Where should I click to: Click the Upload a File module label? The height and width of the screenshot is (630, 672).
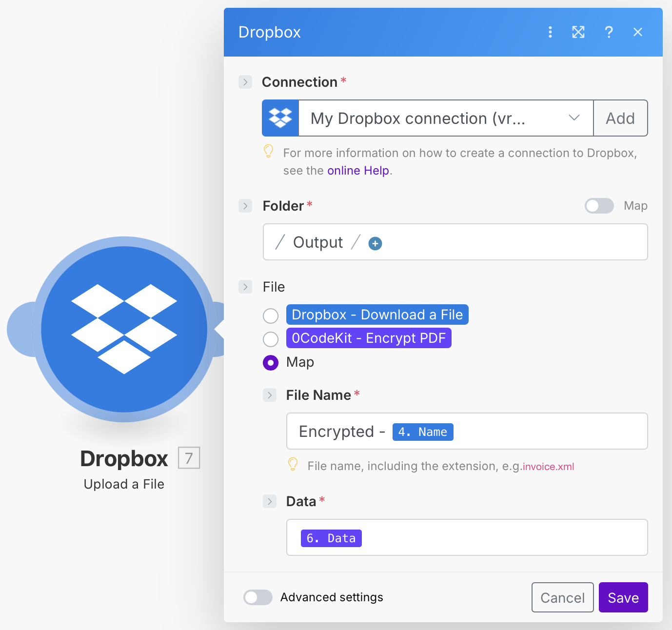tap(124, 484)
